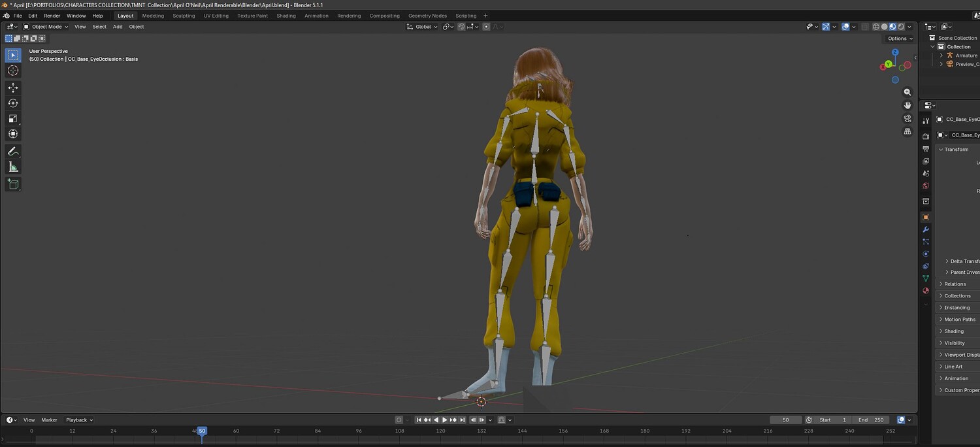Click the blue frame 50 playhead marker
Viewport: 980px width, 447px height.
pos(202,431)
